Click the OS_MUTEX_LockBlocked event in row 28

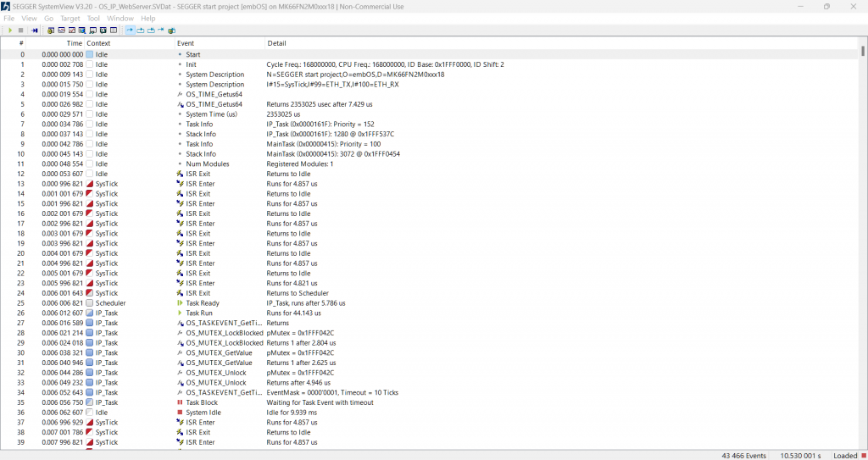click(x=225, y=333)
